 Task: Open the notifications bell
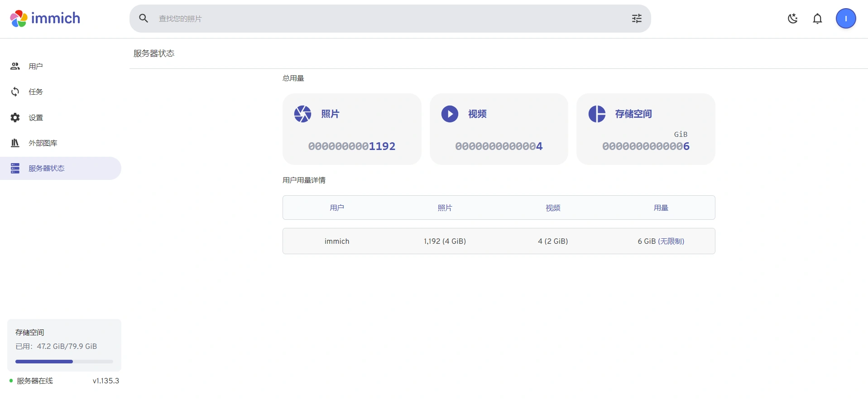(817, 19)
